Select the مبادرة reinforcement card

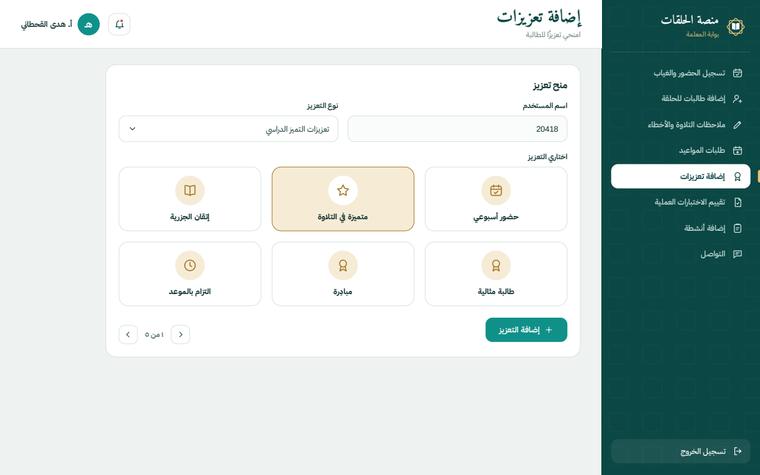click(x=343, y=274)
